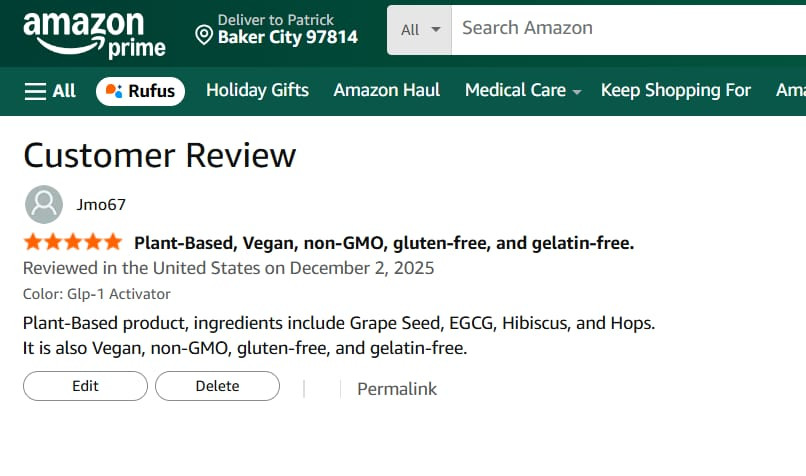
Task: Click the five-star rating icons
Action: (72, 242)
